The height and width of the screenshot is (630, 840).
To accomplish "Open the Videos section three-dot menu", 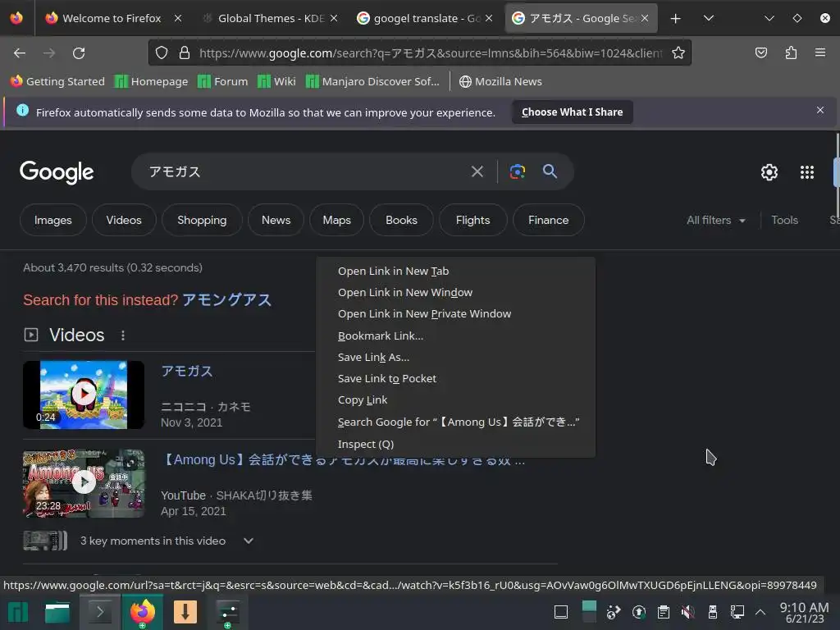I will tap(123, 336).
